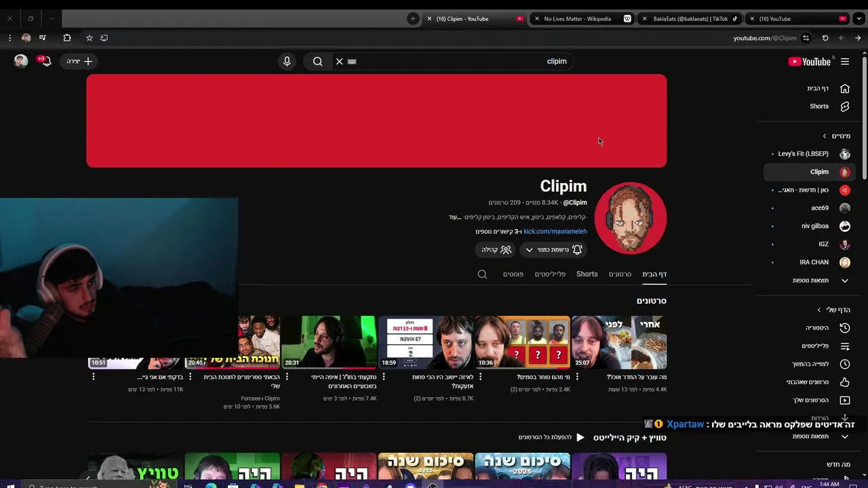Open Liked videos thumbs-up icon
Viewport: 868px width, 488px height.
pyautogui.click(x=845, y=382)
